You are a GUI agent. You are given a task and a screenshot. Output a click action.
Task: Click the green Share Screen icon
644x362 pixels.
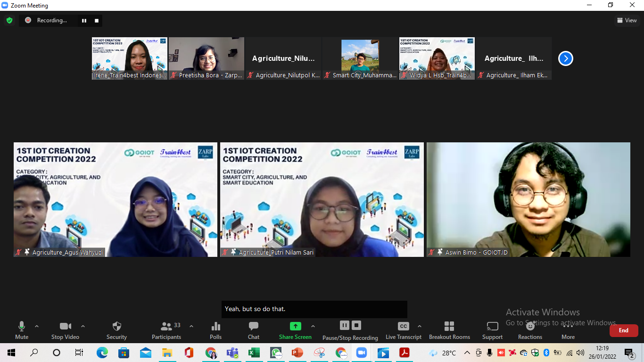click(x=295, y=326)
